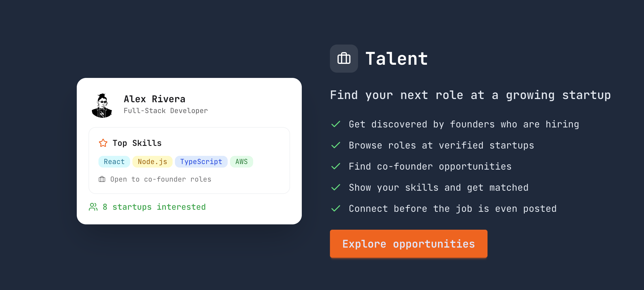Open the Alex Rivera profile card
Viewport: 644px width, 290px height.
pos(189,150)
